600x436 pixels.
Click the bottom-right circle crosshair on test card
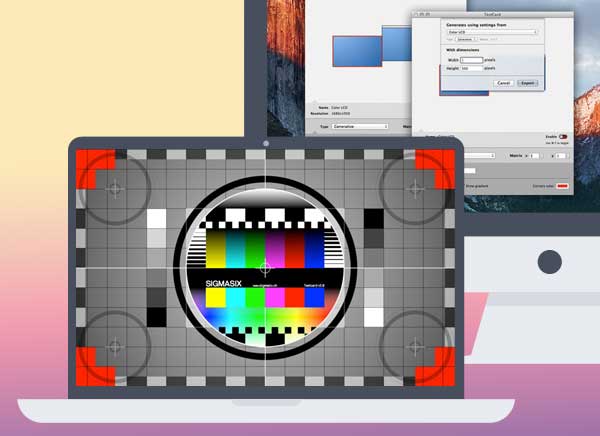[414, 345]
